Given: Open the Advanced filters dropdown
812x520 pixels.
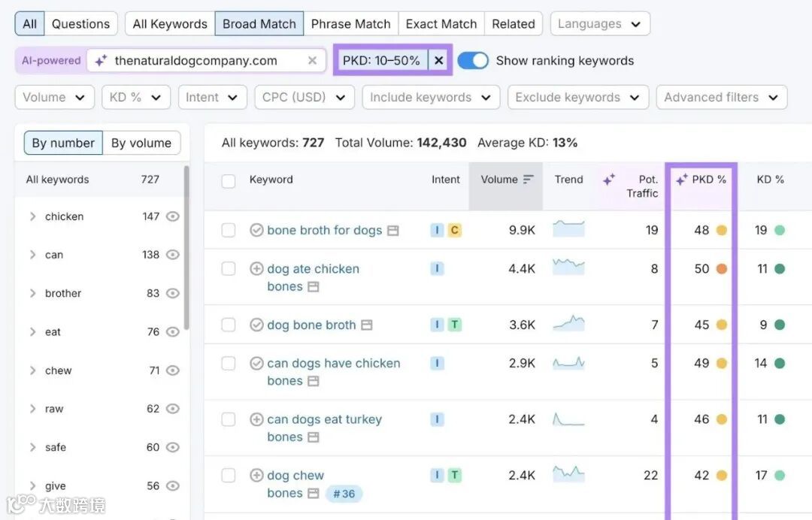Looking at the screenshot, I should coord(721,98).
